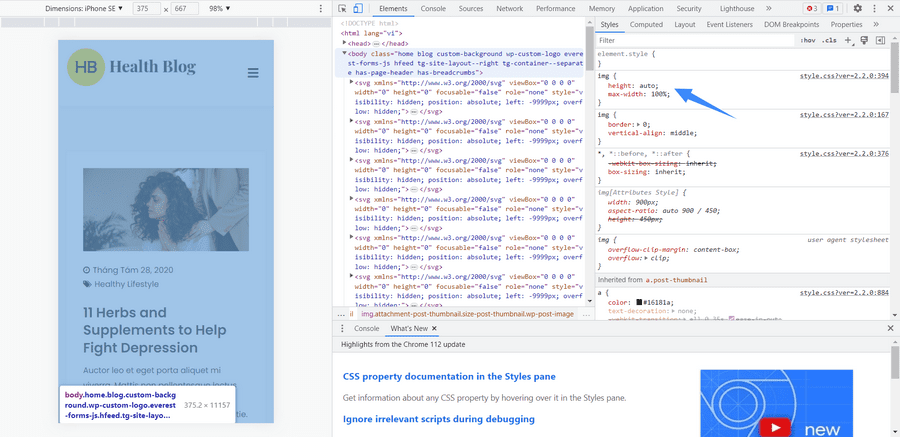The height and width of the screenshot is (437, 900).
Task: Click breadcrumb overflow ellipsis on the right of the breadcrumb bar
Action: pyautogui.click(x=586, y=315)
